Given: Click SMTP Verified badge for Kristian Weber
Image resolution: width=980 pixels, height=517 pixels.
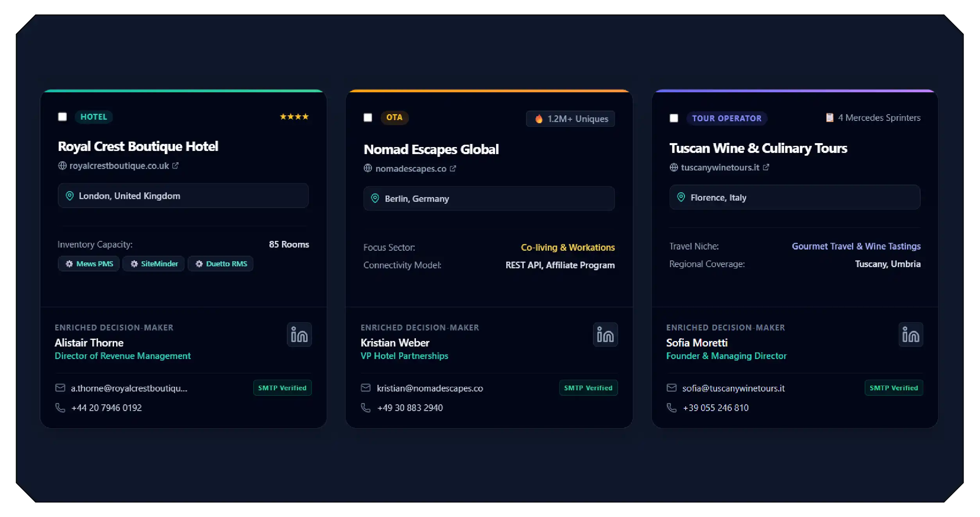Looking at the screenshot, I should (588, 388).
